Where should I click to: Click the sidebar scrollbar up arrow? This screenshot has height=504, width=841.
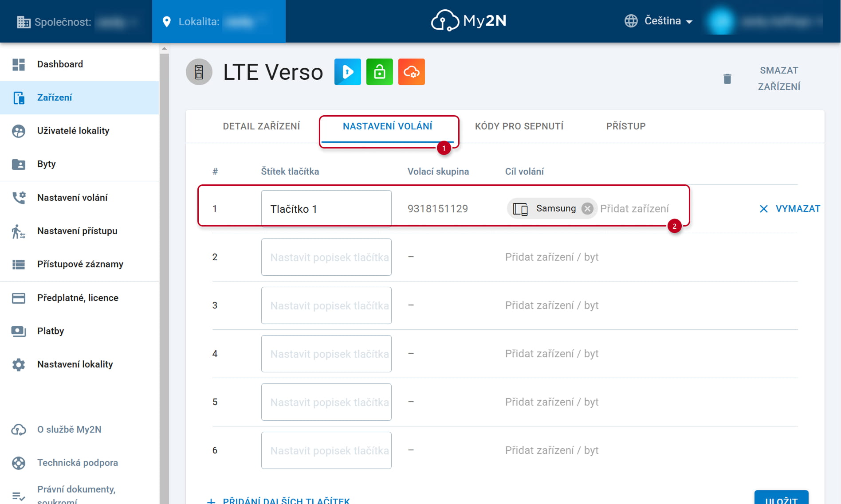click(164, 48)
